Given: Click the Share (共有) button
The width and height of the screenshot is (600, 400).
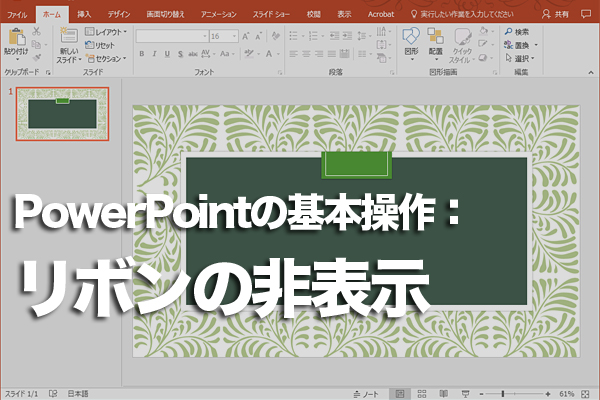Looking at the screenshot, I should point(556,15).
